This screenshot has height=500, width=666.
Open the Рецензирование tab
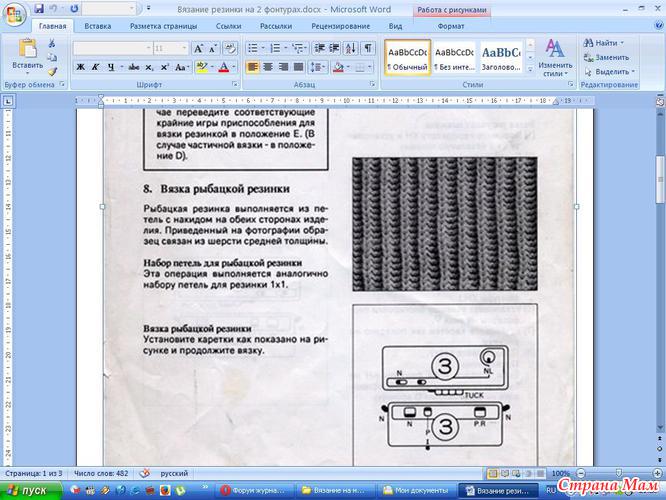click(x=341, y=26)
